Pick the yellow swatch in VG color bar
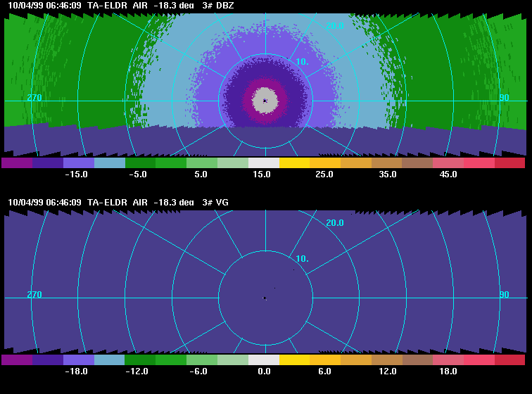Image resolution: width=532 pixels, height=394 pixels. [294, 360]
